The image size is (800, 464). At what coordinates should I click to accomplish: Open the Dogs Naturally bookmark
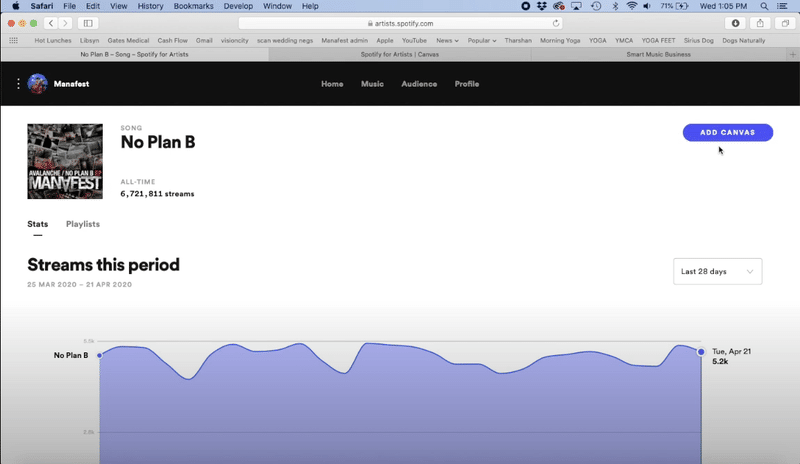(x=743, y=40)
